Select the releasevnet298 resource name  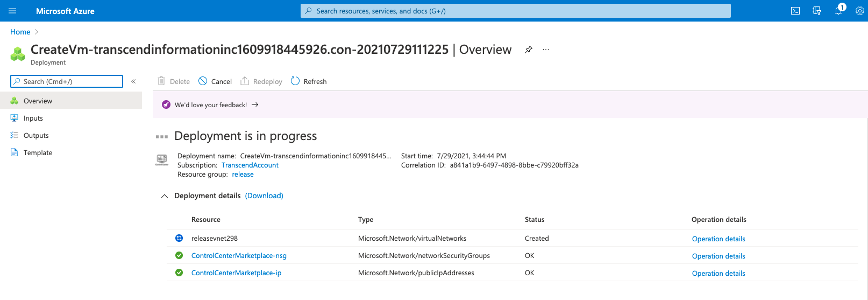click(215, 238)
